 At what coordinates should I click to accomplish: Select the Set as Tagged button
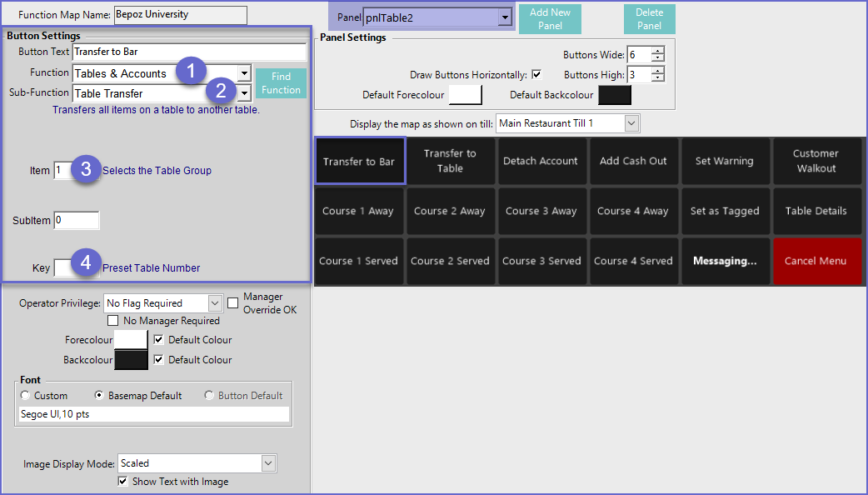click(x=725, y=211)
